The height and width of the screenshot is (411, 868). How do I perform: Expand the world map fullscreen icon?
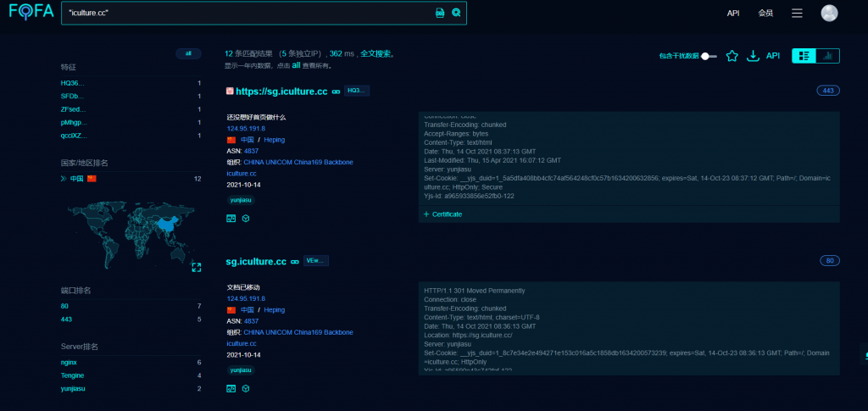click(x=197, y=267)
